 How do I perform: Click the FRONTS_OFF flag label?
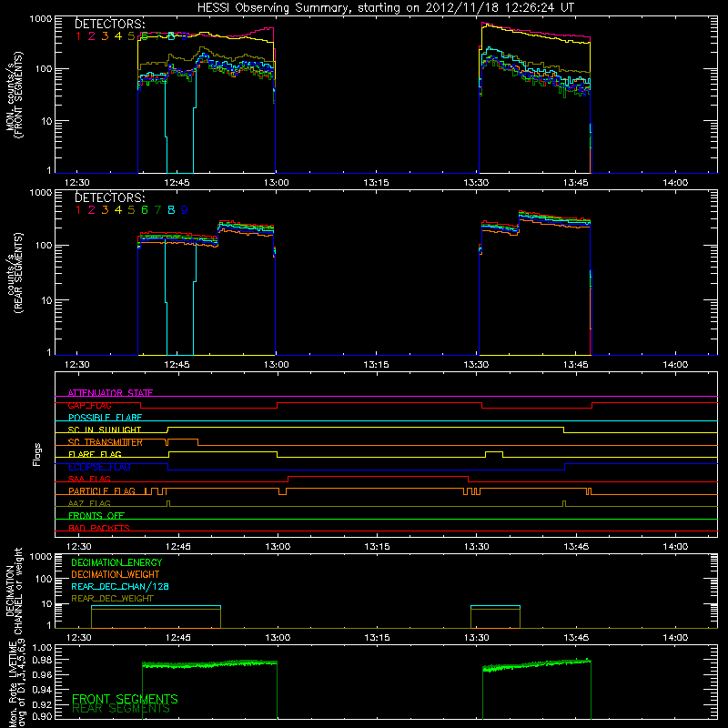click(96, 515)
